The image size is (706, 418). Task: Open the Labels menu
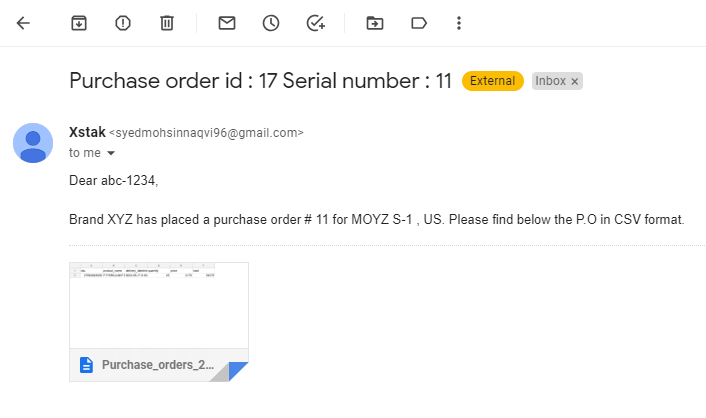coord(419,23)
